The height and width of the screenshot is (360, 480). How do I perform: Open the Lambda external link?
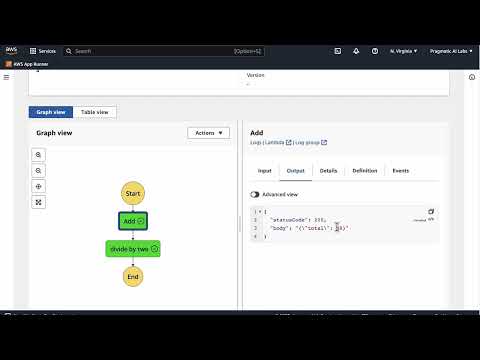tap(278, 142)
